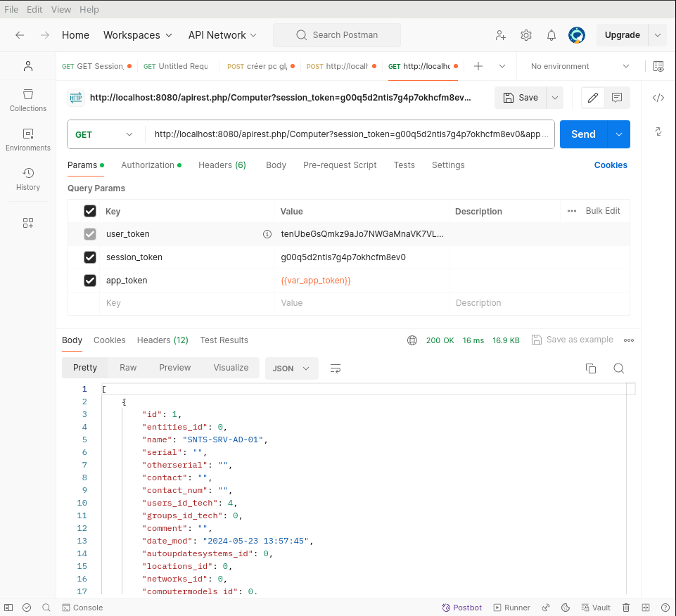This screenshot has width=676, height=616.
Task: Open the user avatar icon
Action: 577,35
